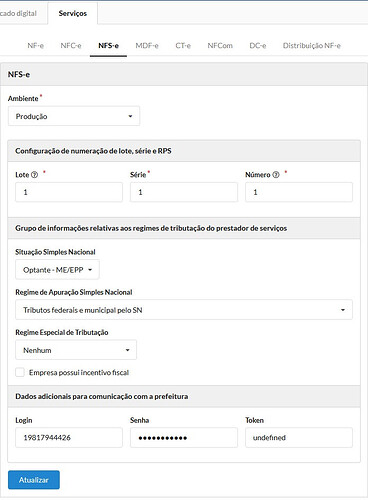Click the Senha field label
The image size is (368, 500).
[139, 420]
